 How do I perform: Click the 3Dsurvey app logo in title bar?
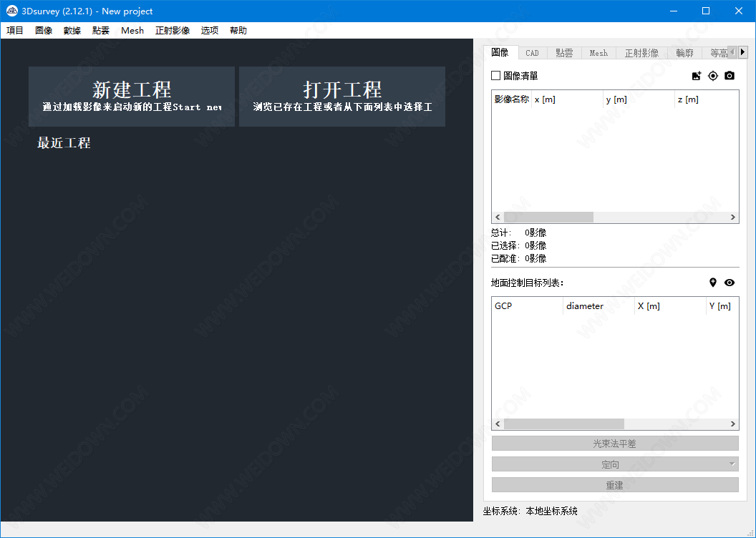[x=12, y=11]
